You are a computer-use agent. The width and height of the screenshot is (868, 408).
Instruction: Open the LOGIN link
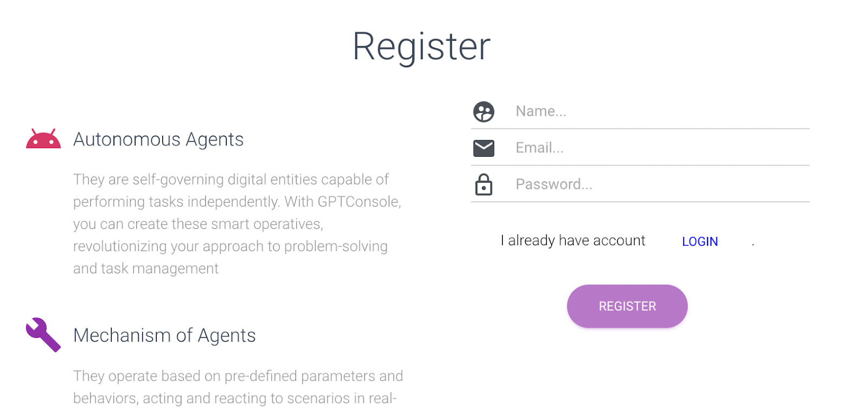click(700, 241)
